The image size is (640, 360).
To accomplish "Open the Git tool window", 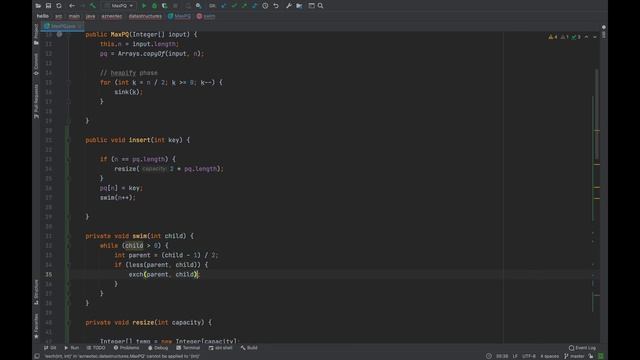I will click(50, 348).
